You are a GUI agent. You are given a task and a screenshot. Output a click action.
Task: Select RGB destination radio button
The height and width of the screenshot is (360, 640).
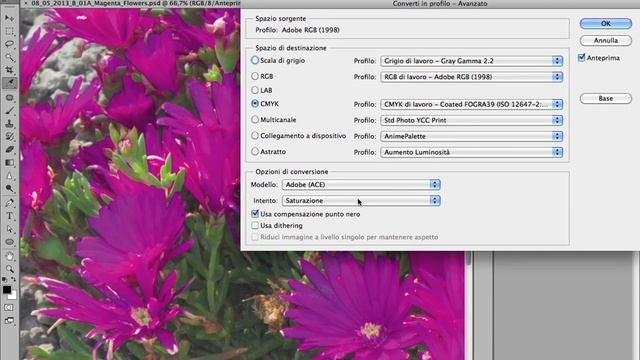tap(255, 76)
